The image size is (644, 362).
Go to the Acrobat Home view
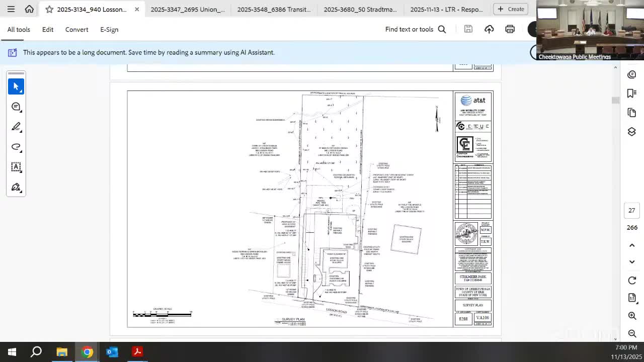[29, 9]
